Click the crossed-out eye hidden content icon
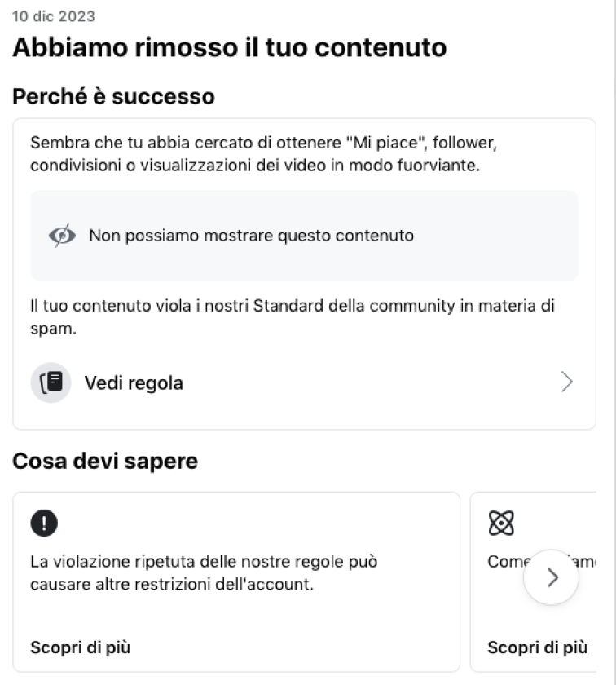The width and height of the screenshot is (616, 685). click(x=62, y=236)
